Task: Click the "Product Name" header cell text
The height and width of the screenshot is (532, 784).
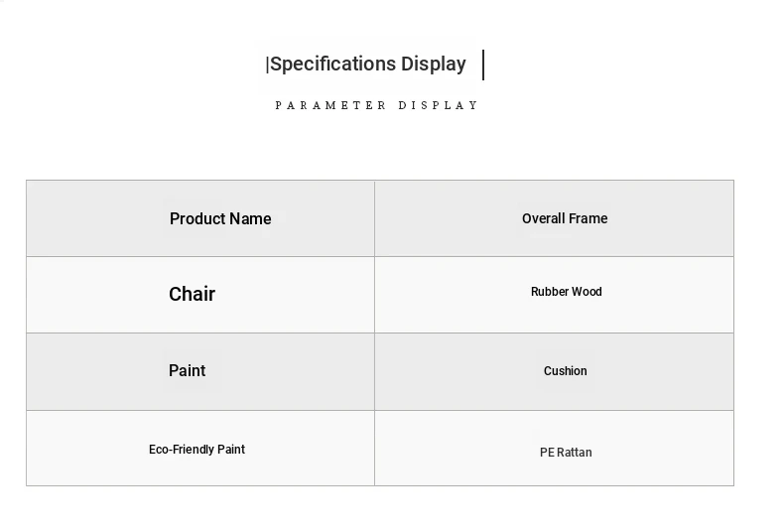Action: [220, 218]
